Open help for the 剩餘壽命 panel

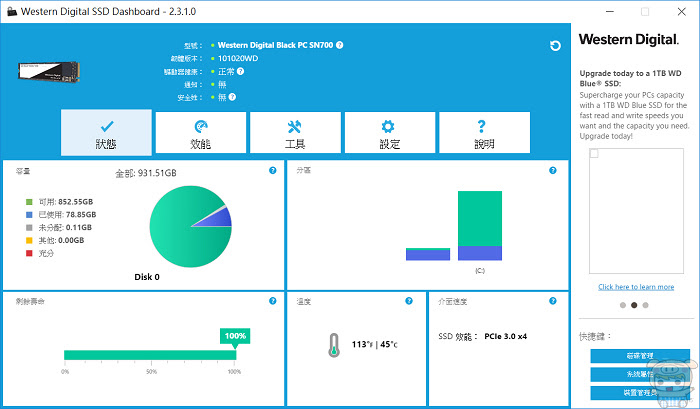point(273,301)
